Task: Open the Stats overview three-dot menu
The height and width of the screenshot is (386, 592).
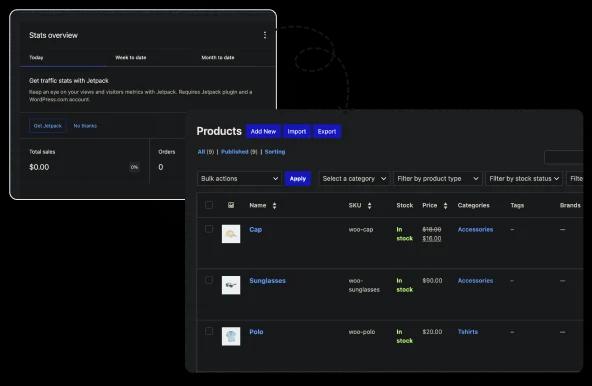Action: click(x=265, y=35)
